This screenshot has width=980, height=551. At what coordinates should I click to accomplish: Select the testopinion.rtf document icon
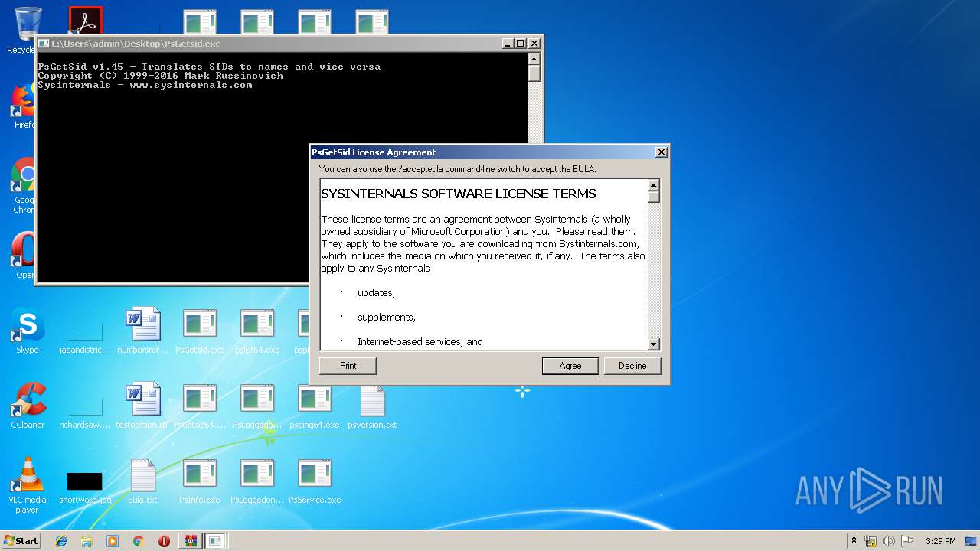click(142, 406)
